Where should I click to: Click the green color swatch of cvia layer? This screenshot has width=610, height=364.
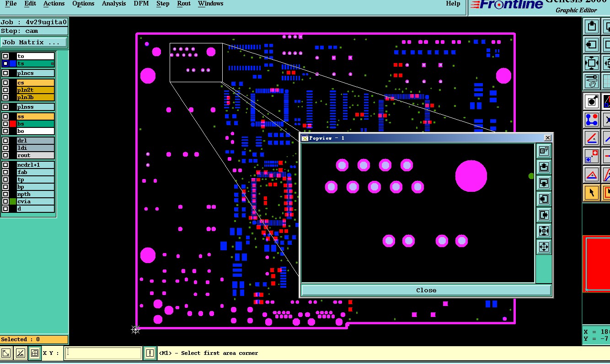pos(13,201)
